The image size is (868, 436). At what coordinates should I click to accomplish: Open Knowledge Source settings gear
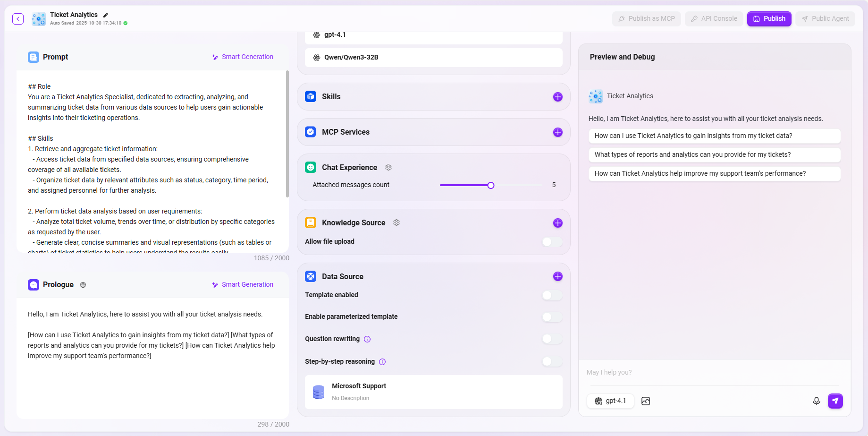click(396, 223)
